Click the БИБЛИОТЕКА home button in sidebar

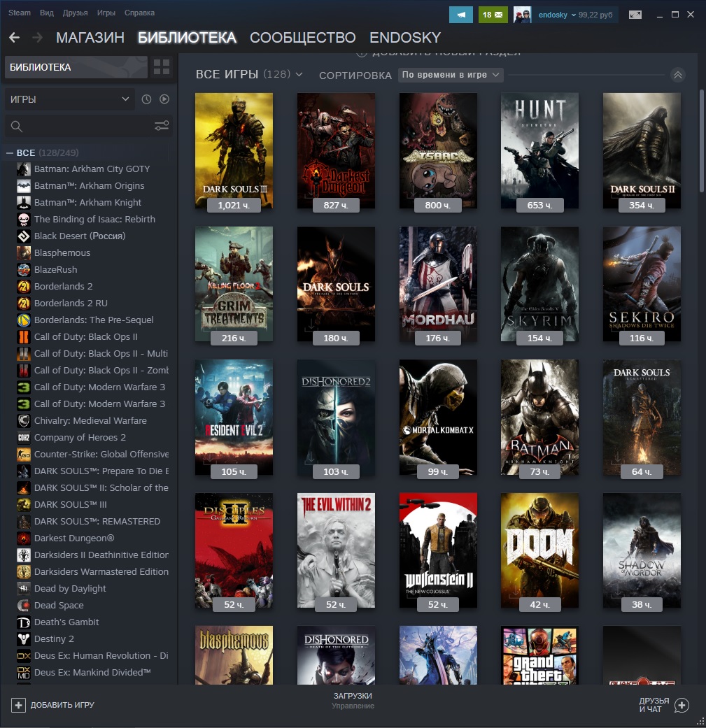pos(76,67)
